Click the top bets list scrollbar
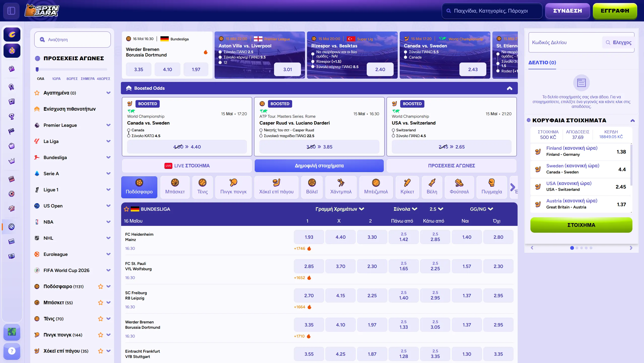Screen dimensions: 644x363 click(x=631, y=165)
